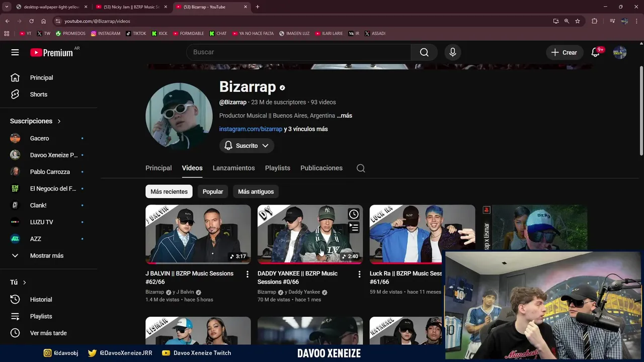Viewport: 644px width, 362px height.
Task: Expand channel description with ...más
Action: [345, 116]
